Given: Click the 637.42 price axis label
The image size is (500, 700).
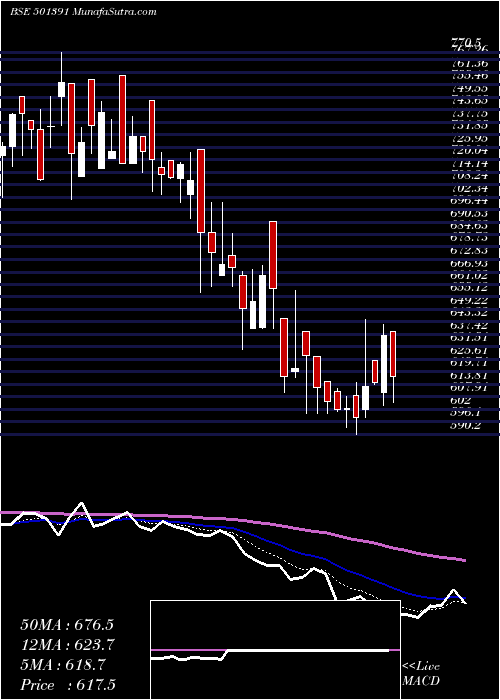Looking at the screenshot, I should click(x=470, y=326).
